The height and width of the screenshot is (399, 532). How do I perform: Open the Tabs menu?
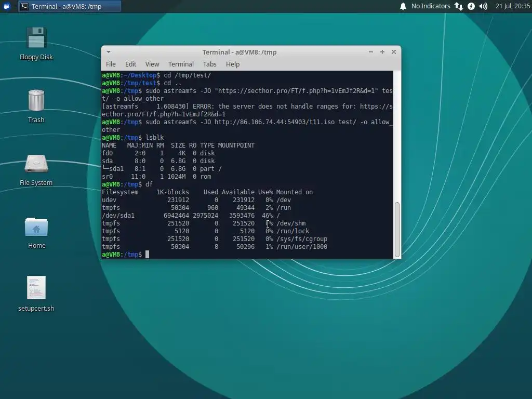(x=210, y=64)
